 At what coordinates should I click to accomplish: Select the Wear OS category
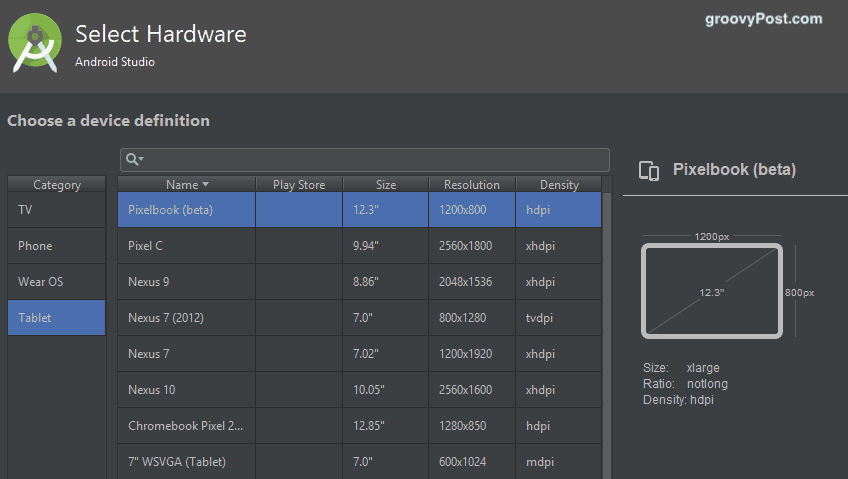[56, 282]
